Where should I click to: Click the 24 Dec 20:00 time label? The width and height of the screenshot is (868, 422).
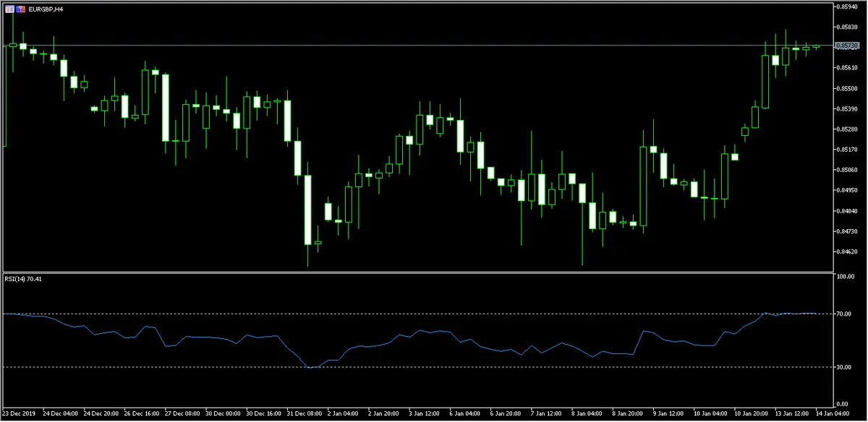click(102, 415)
